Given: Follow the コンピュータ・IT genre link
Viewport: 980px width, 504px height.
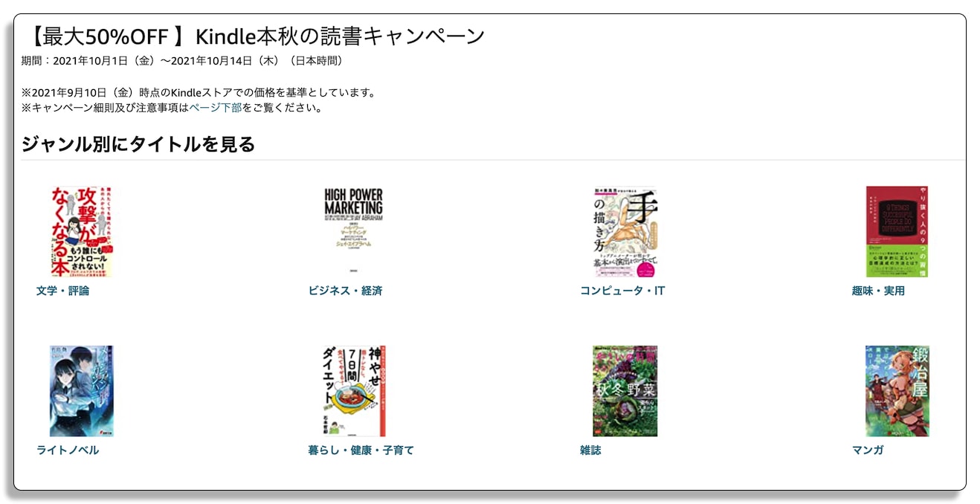Looking at the screenshot, I should (622, 291).
